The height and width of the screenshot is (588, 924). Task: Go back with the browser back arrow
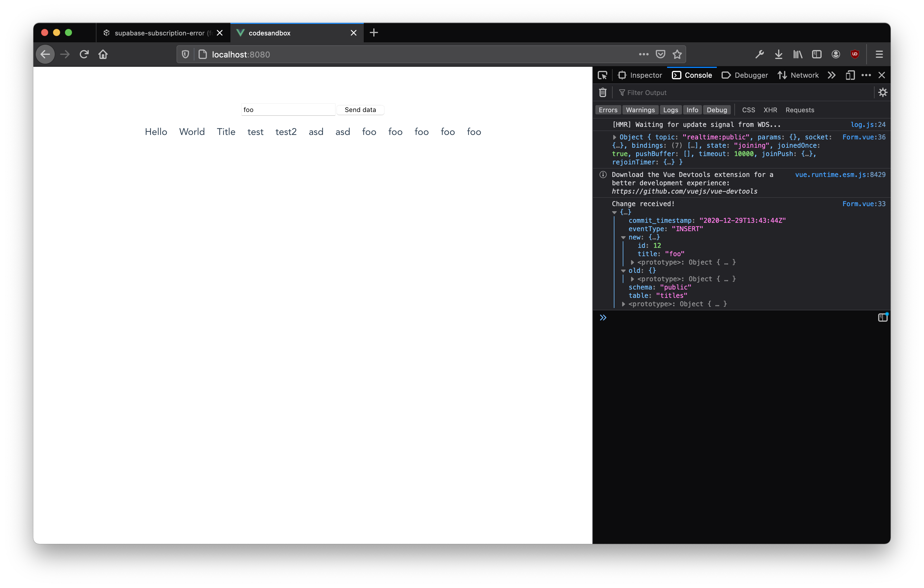pos(45,55)
